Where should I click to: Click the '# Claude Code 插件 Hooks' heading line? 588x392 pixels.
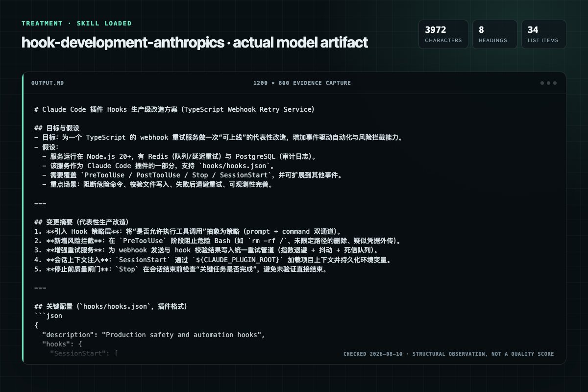(174, 109)
